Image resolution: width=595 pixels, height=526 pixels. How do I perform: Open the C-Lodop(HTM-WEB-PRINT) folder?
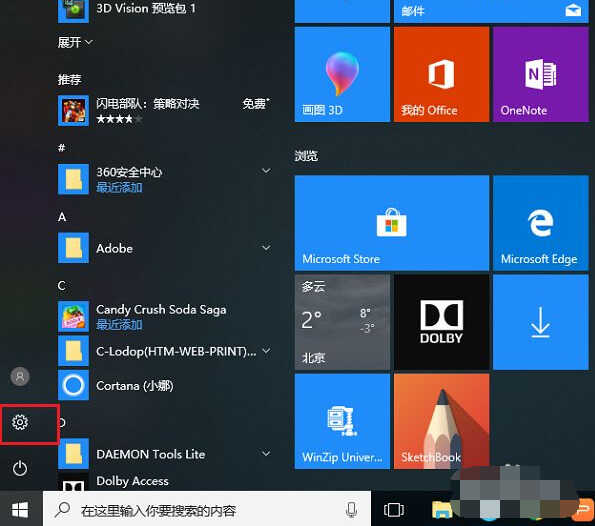click(x=165, y=351)
